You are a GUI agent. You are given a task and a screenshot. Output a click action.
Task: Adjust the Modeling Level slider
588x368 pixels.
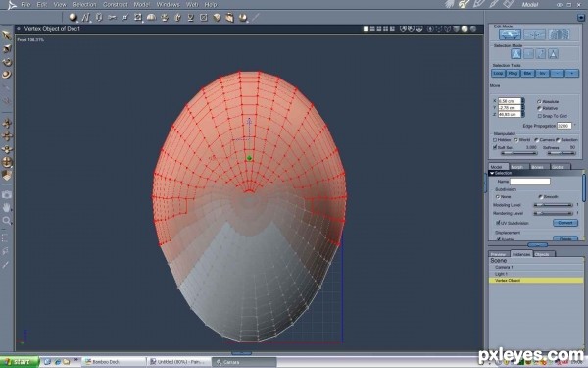(553, 205)
